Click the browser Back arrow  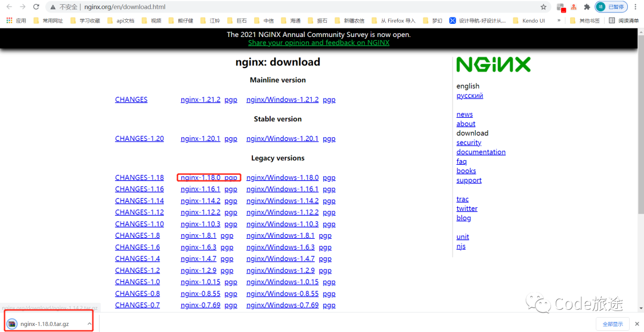[9, 7]
